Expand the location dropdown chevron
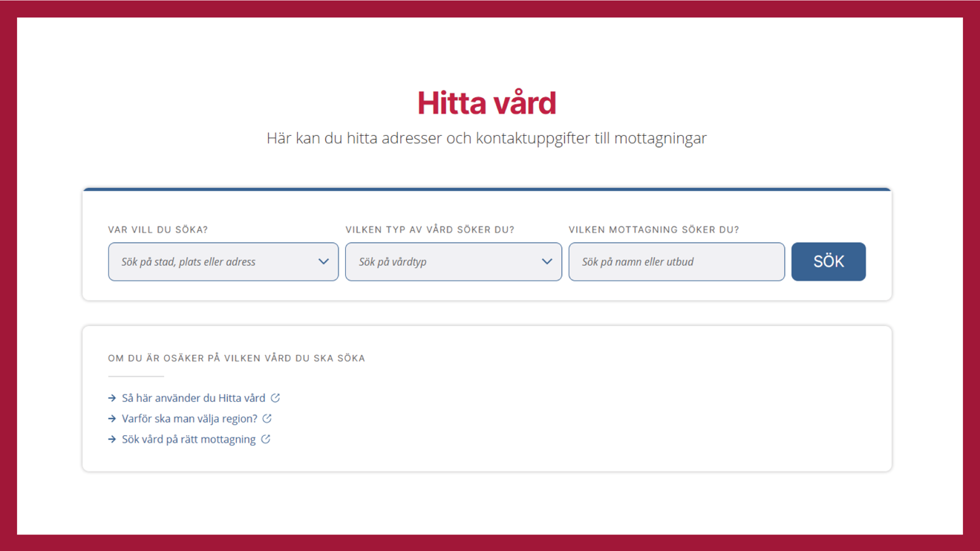 (x=323, y=261)
